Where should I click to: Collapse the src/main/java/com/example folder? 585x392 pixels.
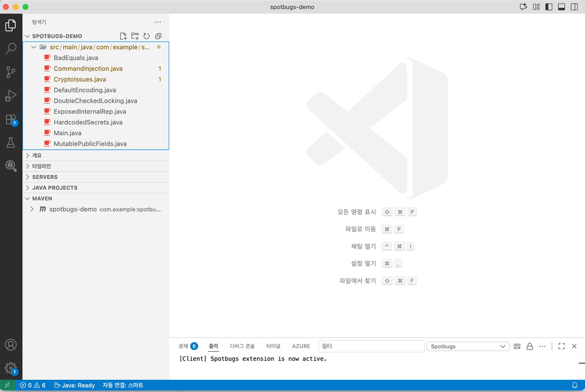[96, 47]
